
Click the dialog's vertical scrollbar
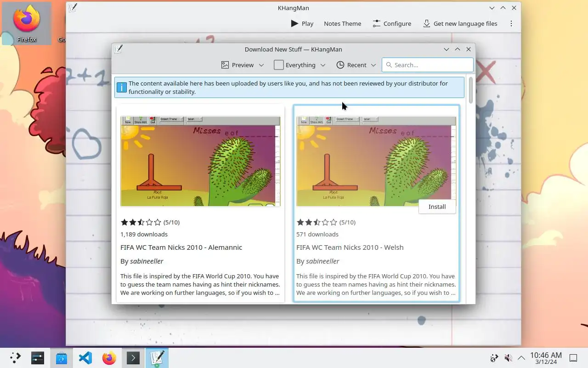(470, 90)
